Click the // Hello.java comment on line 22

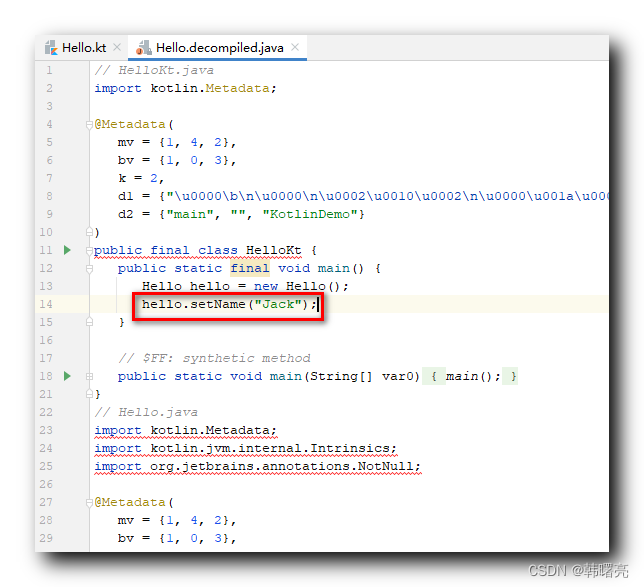(x=146, y=412)
